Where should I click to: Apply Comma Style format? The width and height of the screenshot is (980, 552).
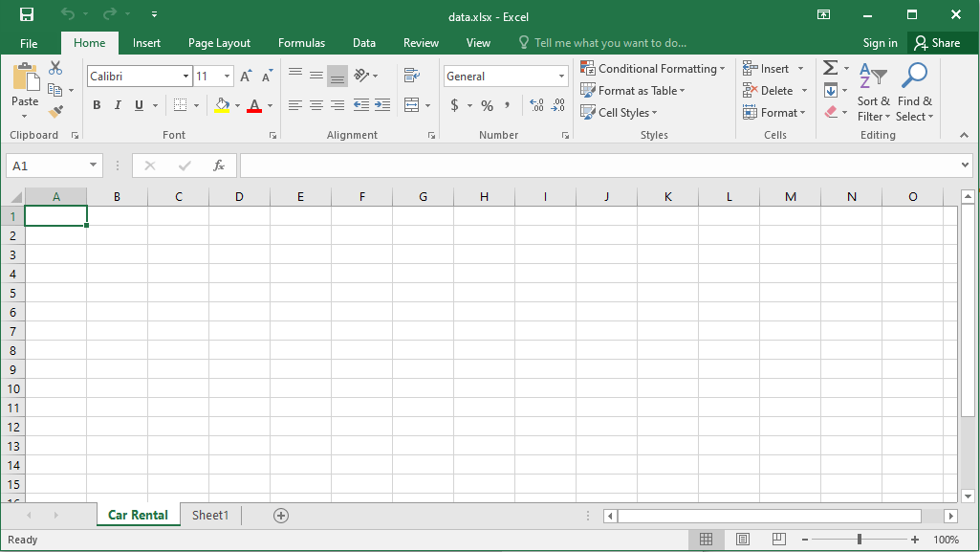click(x=508, y=105)
